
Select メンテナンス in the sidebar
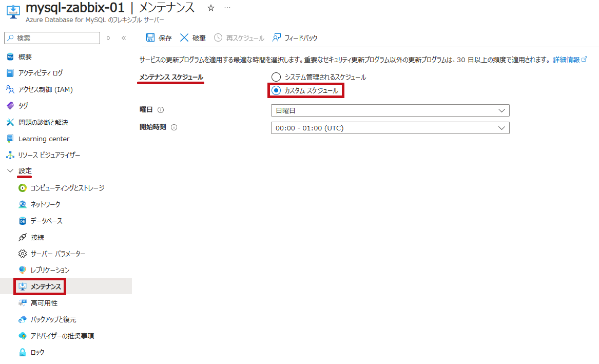[x=46, y=286]
